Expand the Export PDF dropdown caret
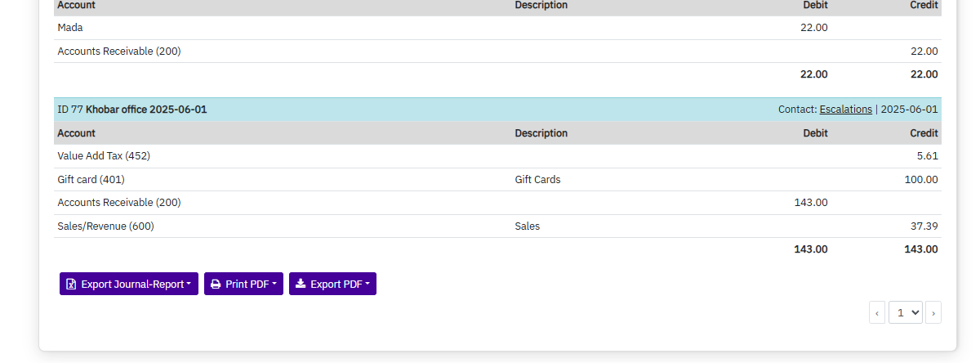Image resolution: width=980 pixels, height=363 pixels. point(367,285)
